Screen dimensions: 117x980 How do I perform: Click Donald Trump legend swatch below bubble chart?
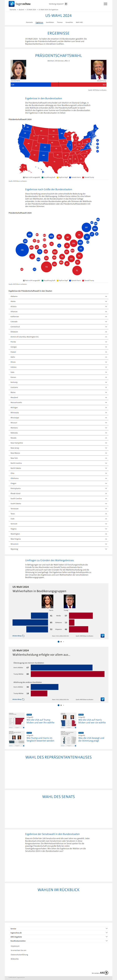click(83, 280)
